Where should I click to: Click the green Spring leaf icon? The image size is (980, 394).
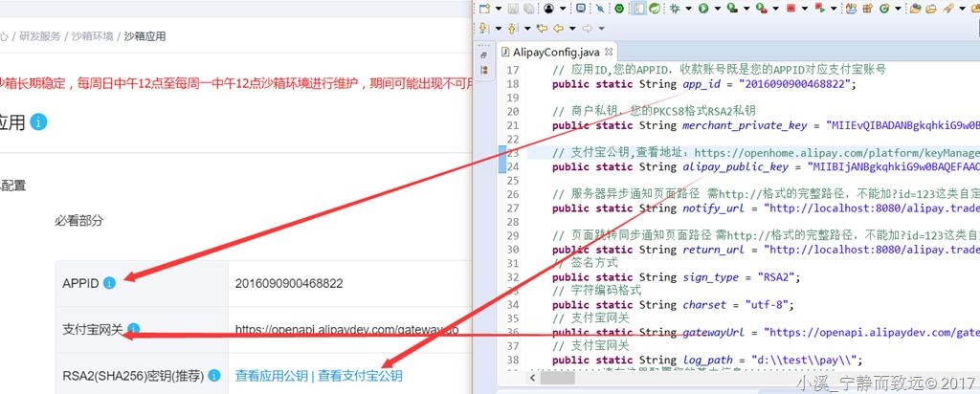[655, 8]
